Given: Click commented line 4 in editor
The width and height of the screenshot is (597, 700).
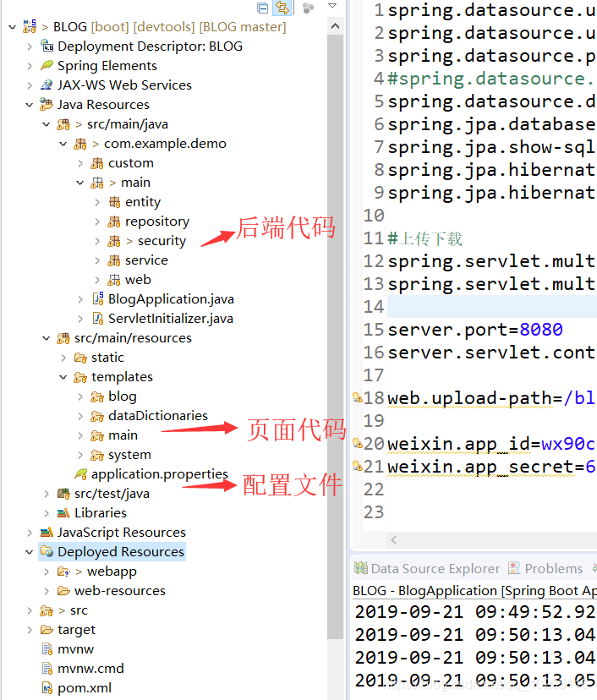Looking at the screenshot, I should coord(491,79).
